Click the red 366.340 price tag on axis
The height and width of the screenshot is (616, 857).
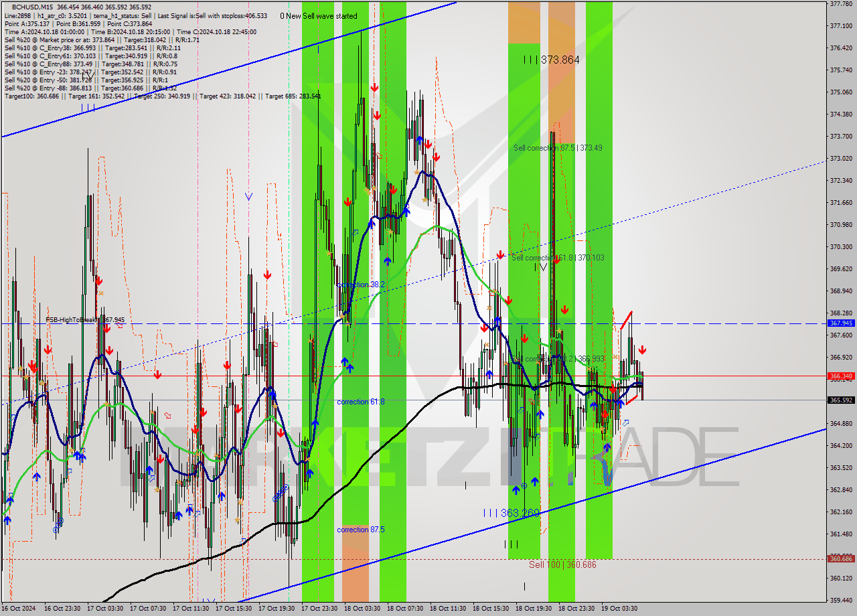tap(841, 376)
